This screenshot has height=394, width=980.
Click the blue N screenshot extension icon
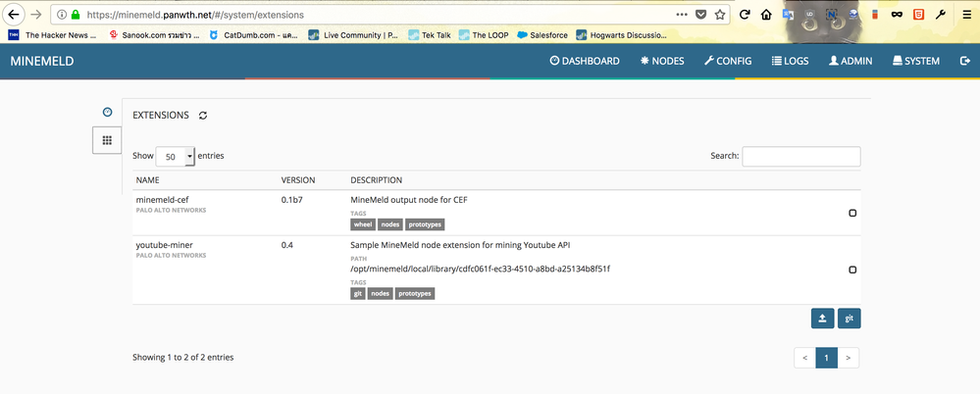coord(831,15)
